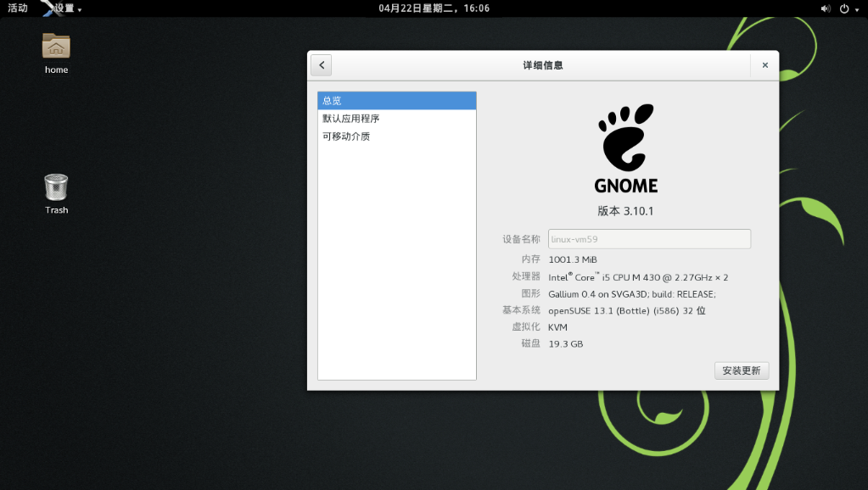Click the volume speaker icon

point(826,8)
